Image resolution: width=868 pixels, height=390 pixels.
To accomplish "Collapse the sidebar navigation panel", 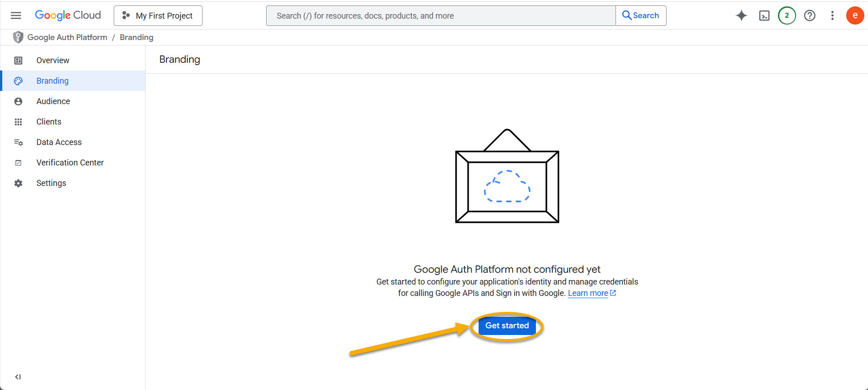I will [x=18, y=377].
